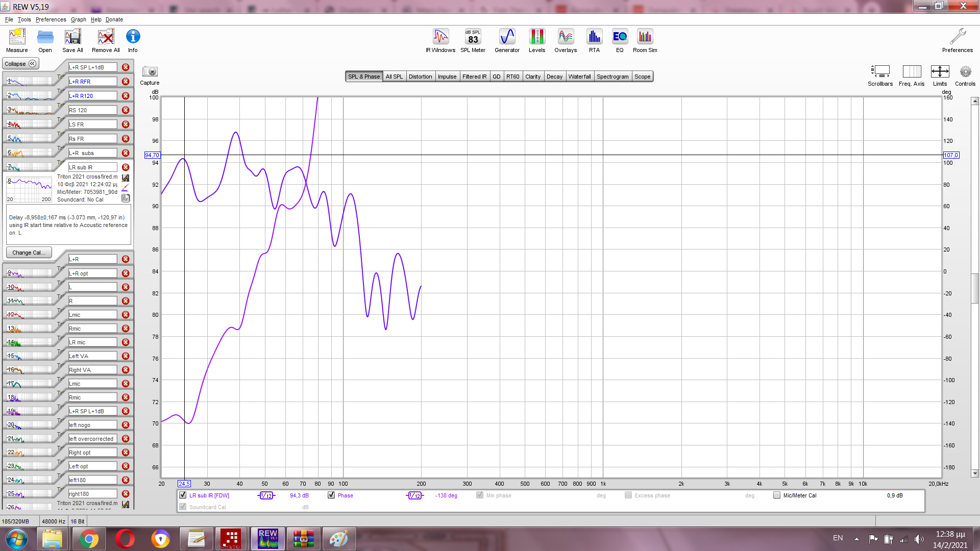
Task: Open smoothing selector for Phase trace
Action: (415, 495)
